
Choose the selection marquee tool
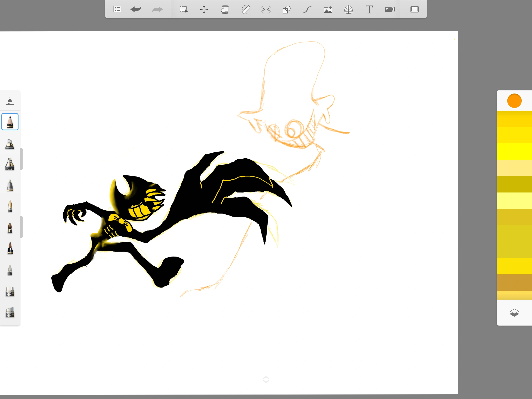click(183, 10)
